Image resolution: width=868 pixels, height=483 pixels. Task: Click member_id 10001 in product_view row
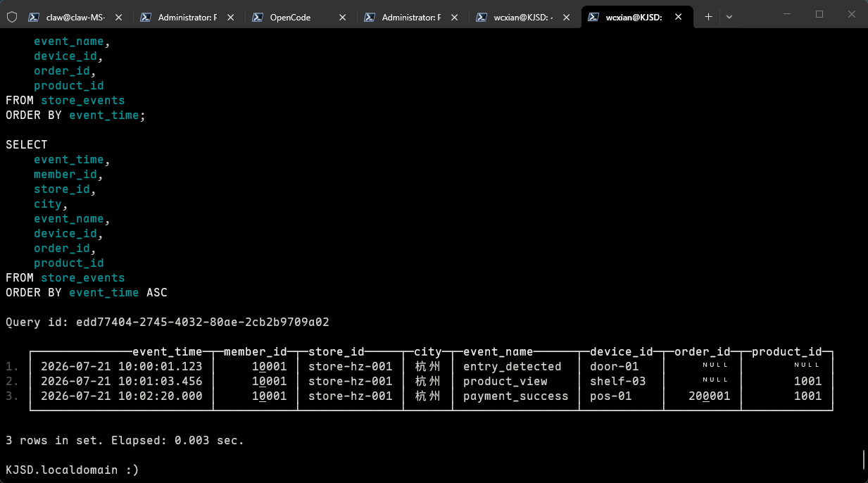[270, 381]
